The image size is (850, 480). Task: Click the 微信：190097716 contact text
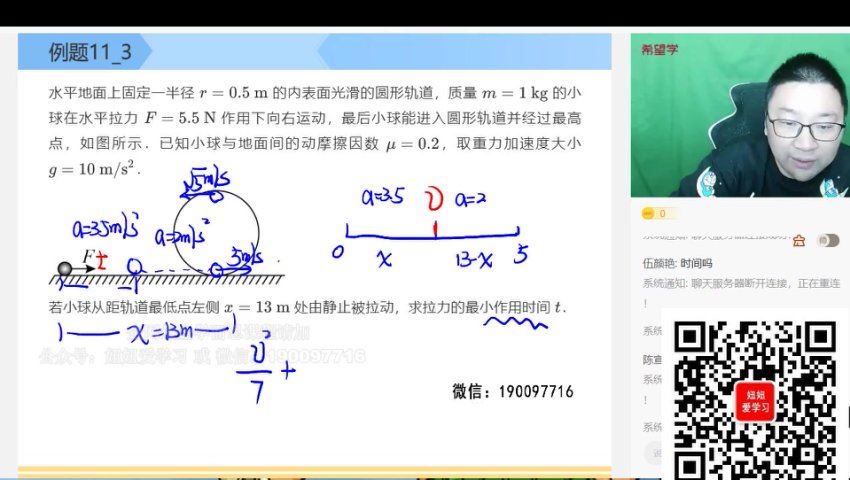click(x=512, y=391)
